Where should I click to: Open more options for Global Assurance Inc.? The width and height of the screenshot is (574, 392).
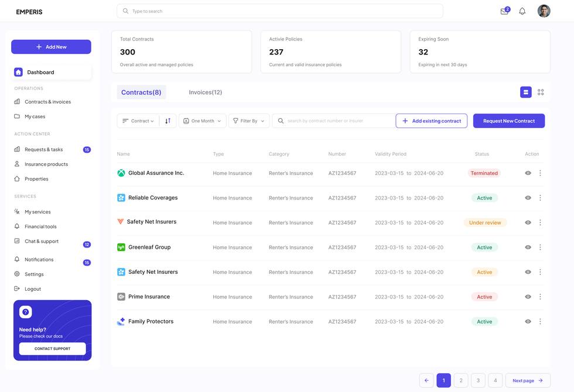click(x=540, y=173)
